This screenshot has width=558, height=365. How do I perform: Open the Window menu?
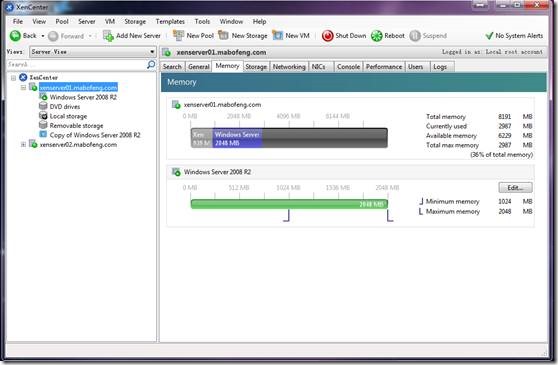coord(231,21)
